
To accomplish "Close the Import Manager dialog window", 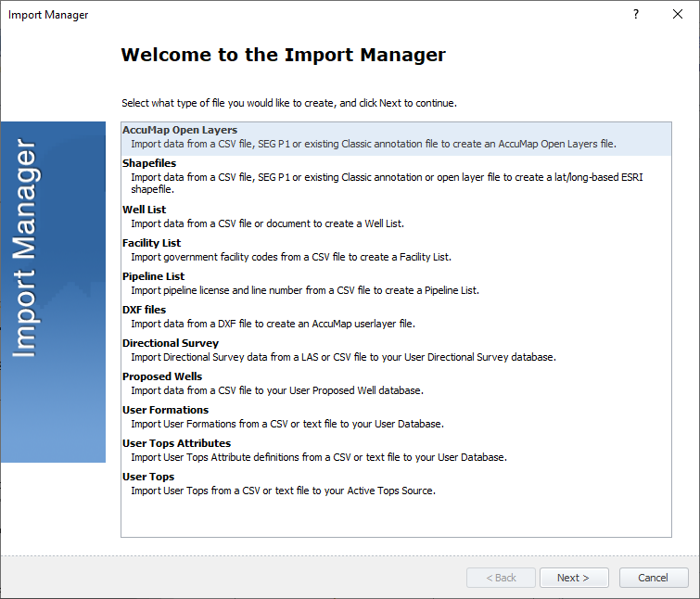I will click(x=678, y=15).
